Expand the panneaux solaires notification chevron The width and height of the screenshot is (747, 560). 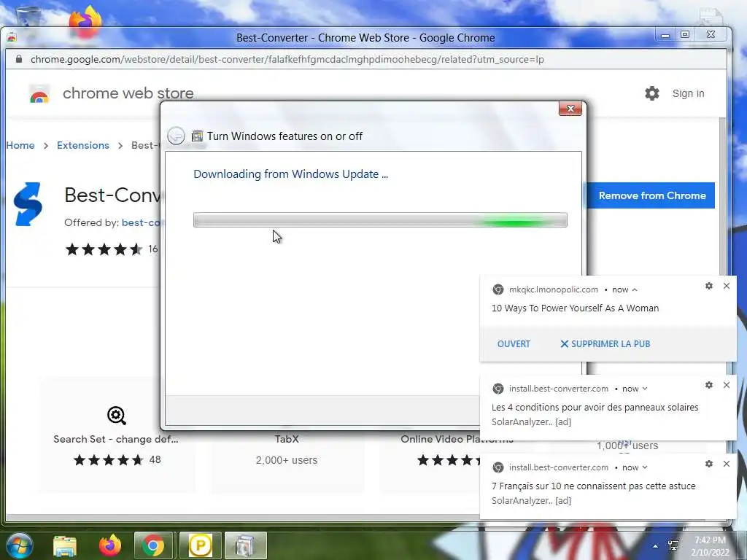(x=645, y=389)
